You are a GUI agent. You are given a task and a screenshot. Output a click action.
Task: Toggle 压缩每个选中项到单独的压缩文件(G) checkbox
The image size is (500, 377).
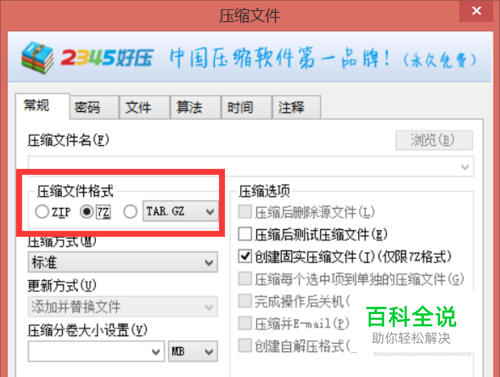(245, 279)
